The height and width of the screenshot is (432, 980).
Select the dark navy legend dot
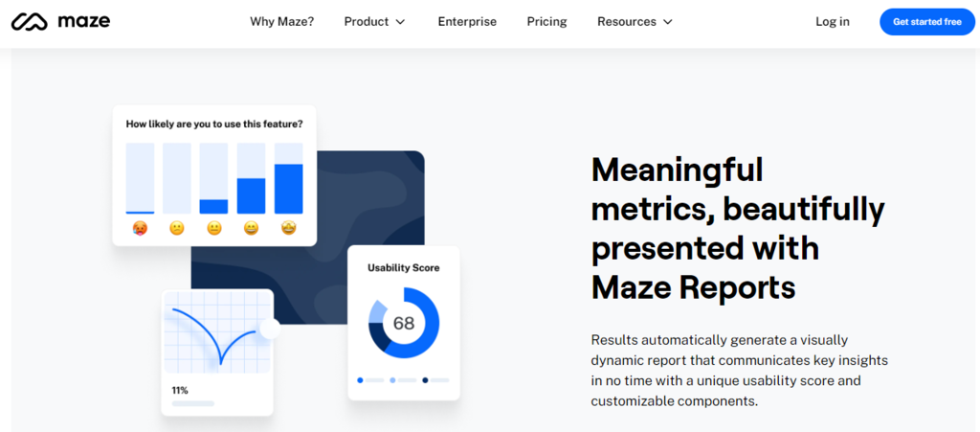(425, 380)
